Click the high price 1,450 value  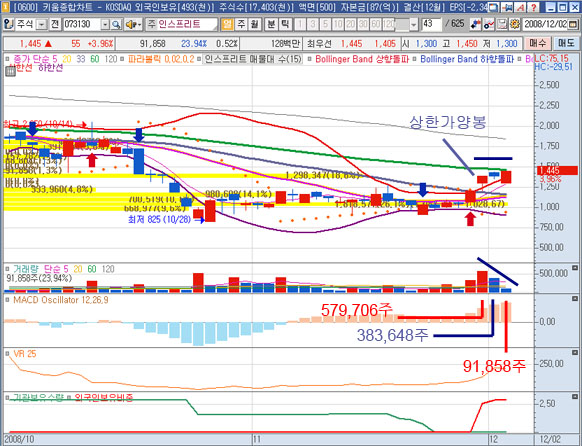click(x=467, y=44)
